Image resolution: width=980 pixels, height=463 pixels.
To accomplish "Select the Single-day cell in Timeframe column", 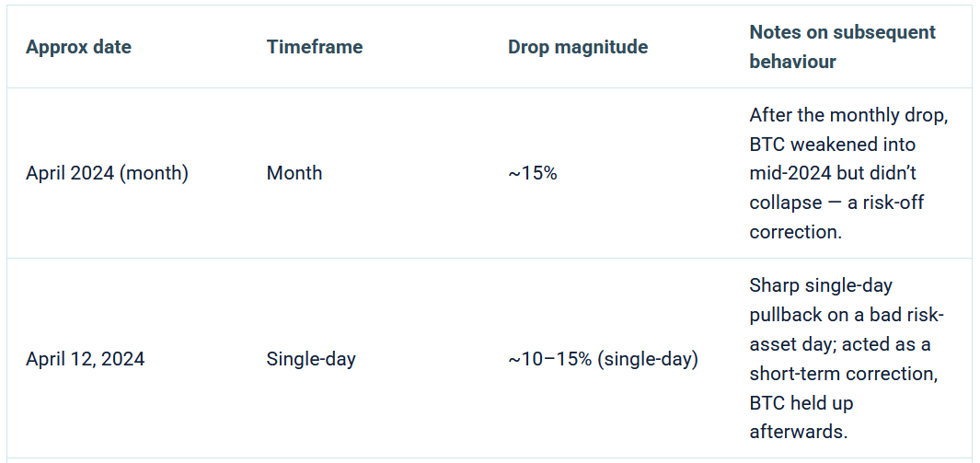I will pos(311,359).
